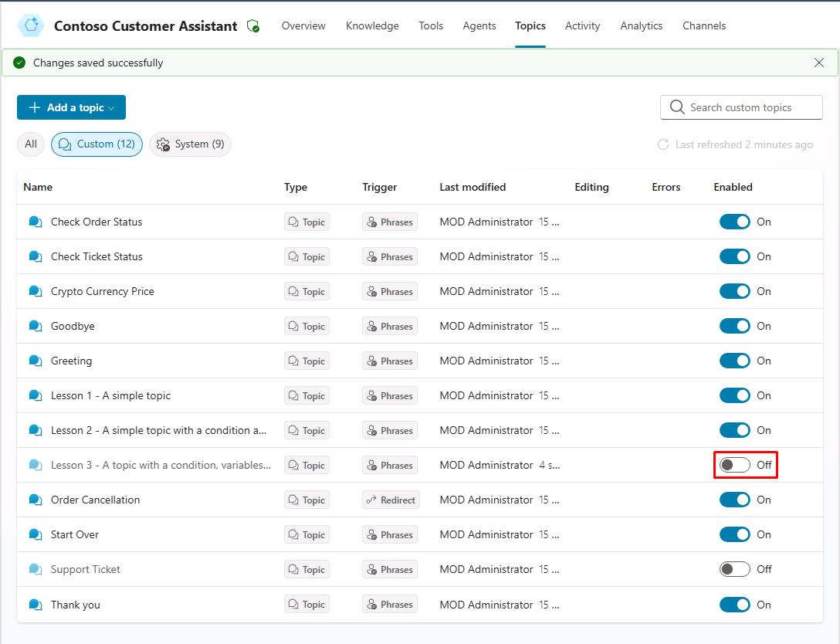This screenshot has height=644, width=840.
Task: Open the Support Ticket topic name
Action: click(85, 570)
